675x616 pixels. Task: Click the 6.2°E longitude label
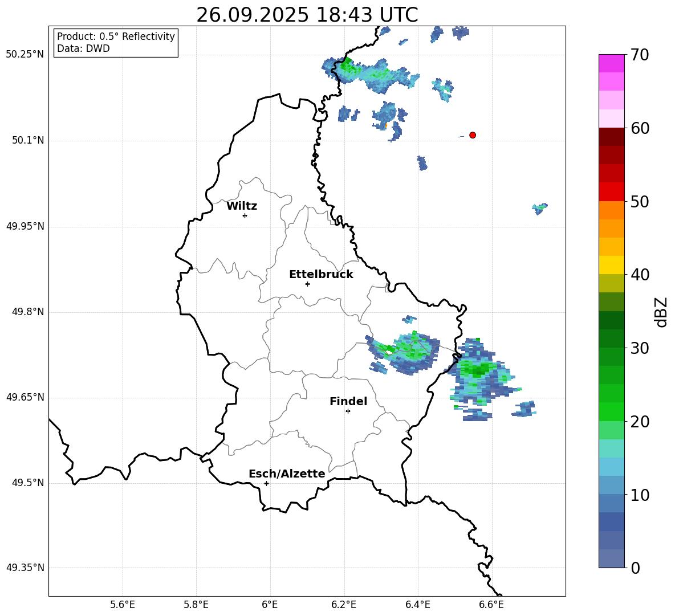344,605
